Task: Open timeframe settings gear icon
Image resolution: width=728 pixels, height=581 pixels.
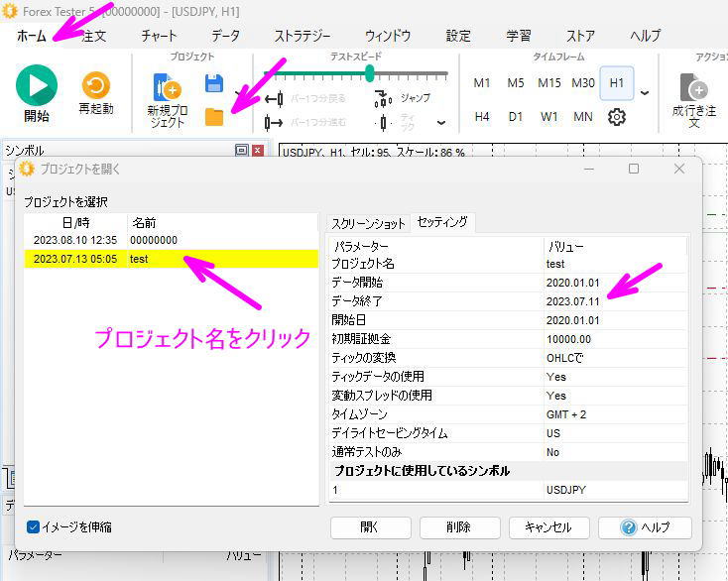Action: click(617, 117)
